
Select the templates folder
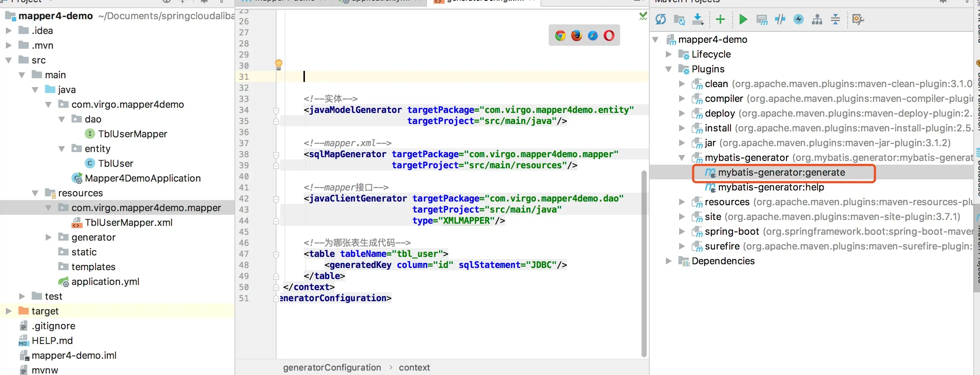coord(93,267)
